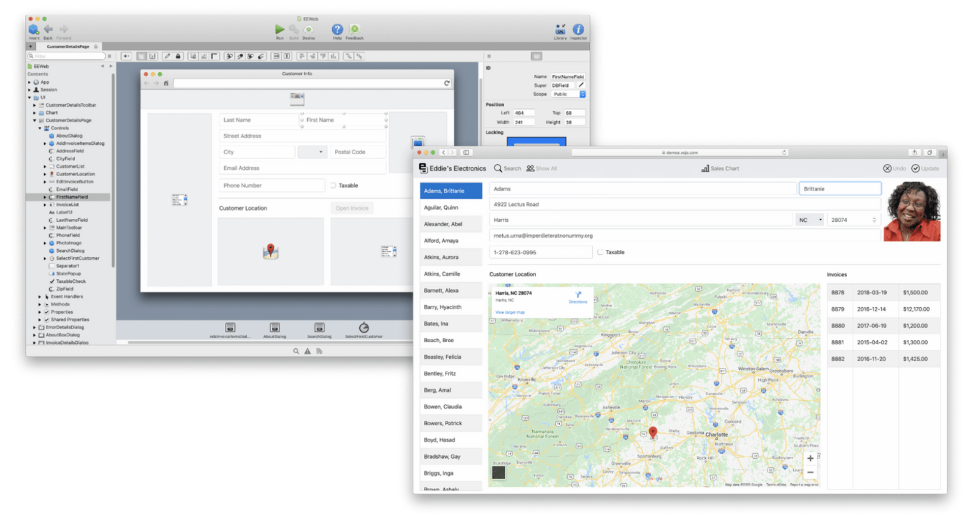The width and height of the screenshot is (980, 531).
Task: Open the Library panel icon
Action: click(x=560, y=29)
